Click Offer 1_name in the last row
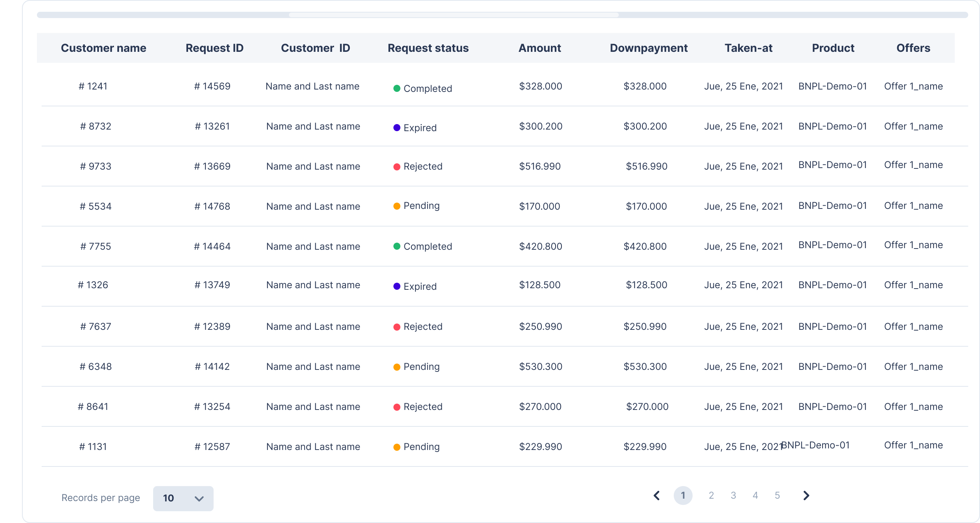Viewport: 980px width, 523px height. click(913, 445)
